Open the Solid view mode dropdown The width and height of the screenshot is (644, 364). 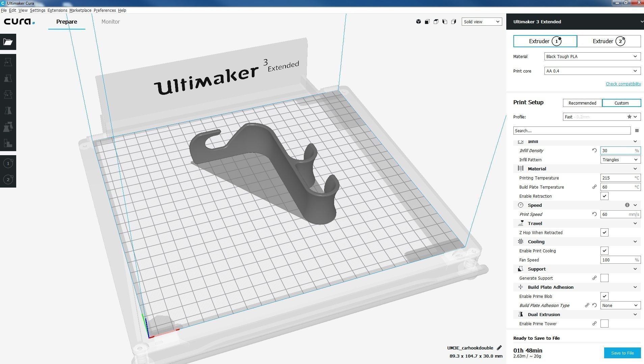tap(482, 22)
